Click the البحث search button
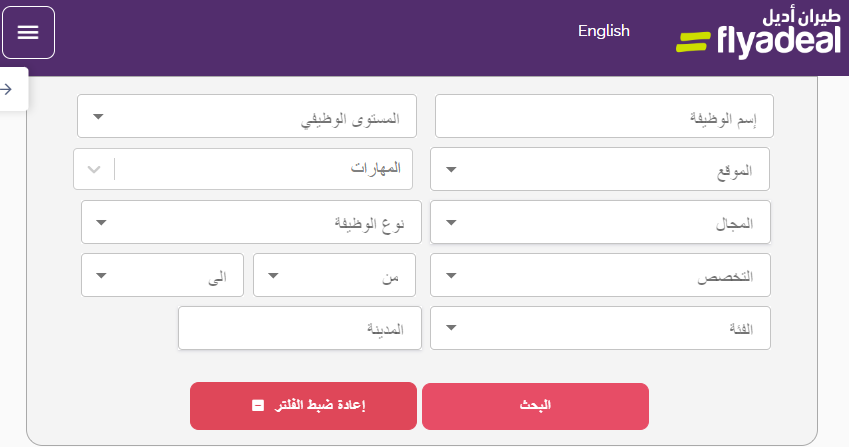This screenshot has width=849, height=447. tap(535, 406)
